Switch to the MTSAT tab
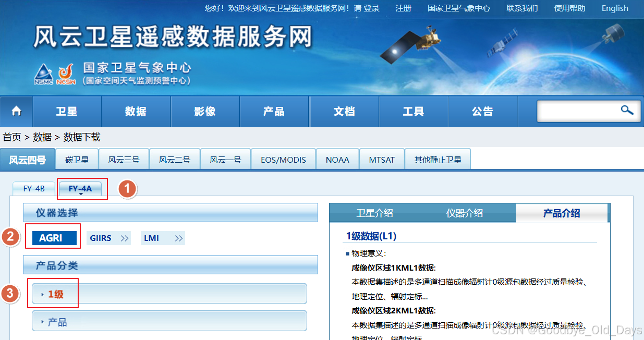The width and height of the screenshot is (644, 340). [x=382, y=160]
